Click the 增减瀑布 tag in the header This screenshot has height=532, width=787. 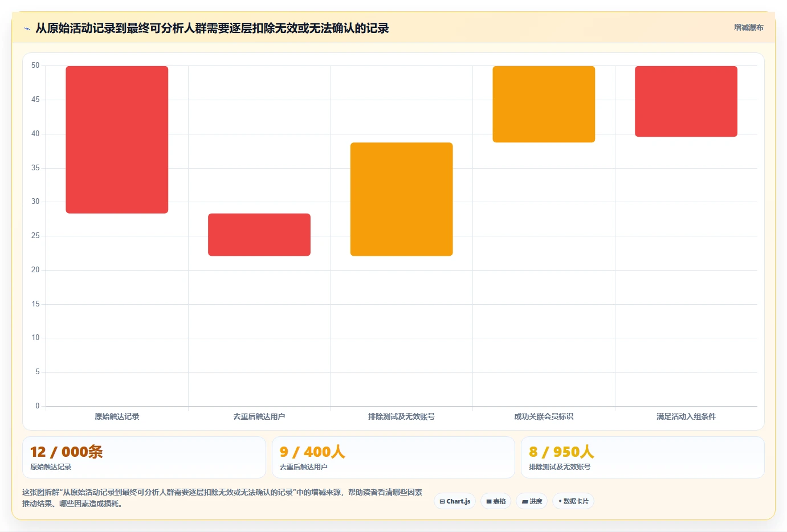[748, 27]
